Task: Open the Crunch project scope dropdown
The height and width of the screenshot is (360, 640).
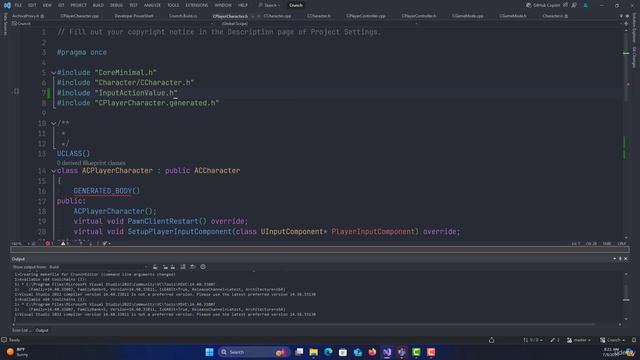Action: (x=112, y=24)
